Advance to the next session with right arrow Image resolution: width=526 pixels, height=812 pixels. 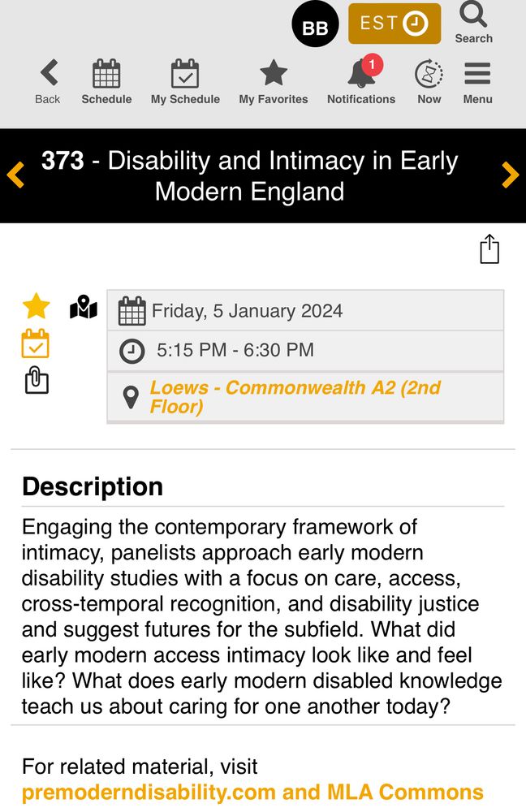[511, 174]
